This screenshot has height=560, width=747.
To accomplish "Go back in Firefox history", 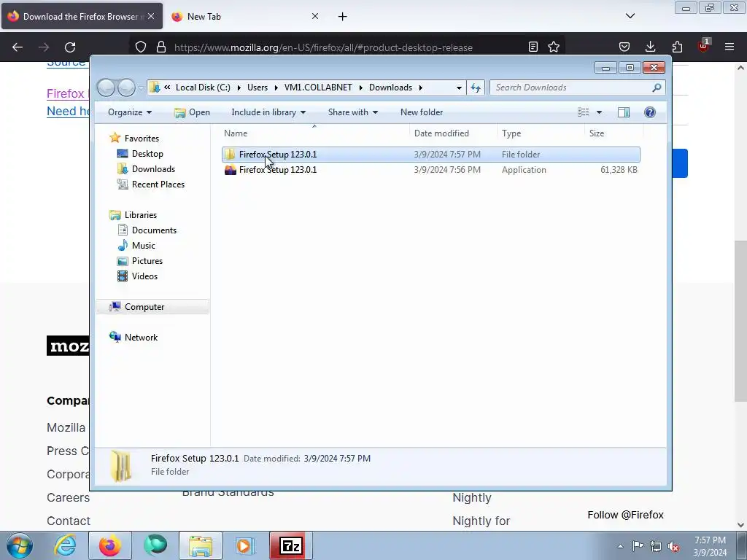I will tap(18, 47).
